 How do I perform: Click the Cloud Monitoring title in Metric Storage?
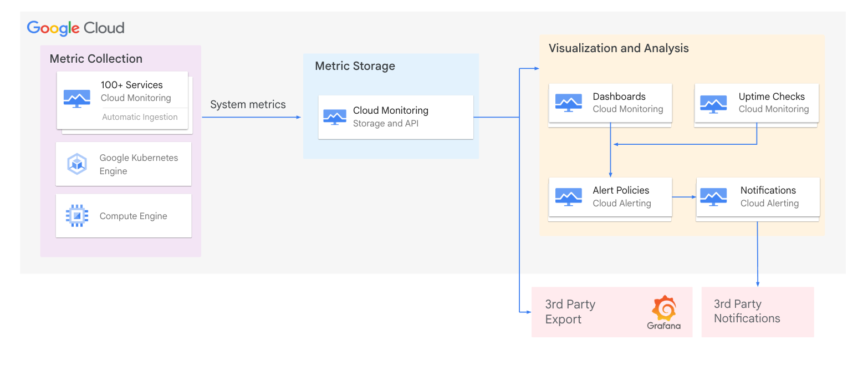[391, 110]
